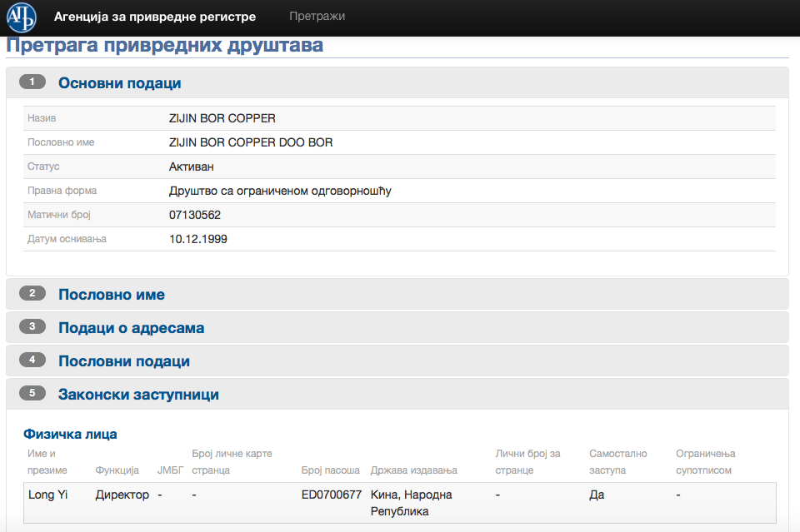This screenshot has width=800, height=532.
Task: Expand the Подаци о адресама section
Action: [x=131, y=328]
